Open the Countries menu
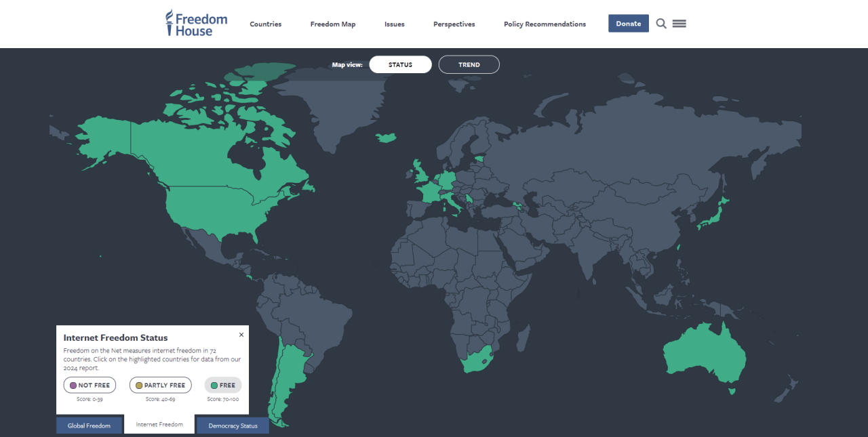868x437 pixels. (x=265, y=24)
